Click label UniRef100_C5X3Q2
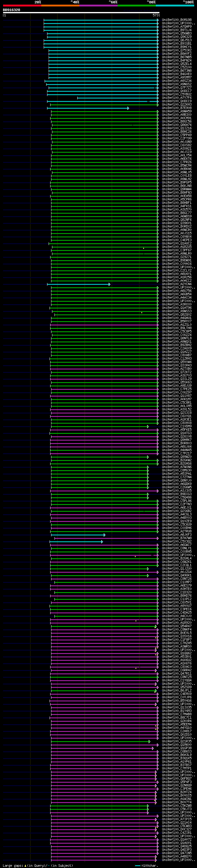 click(177, 542)
